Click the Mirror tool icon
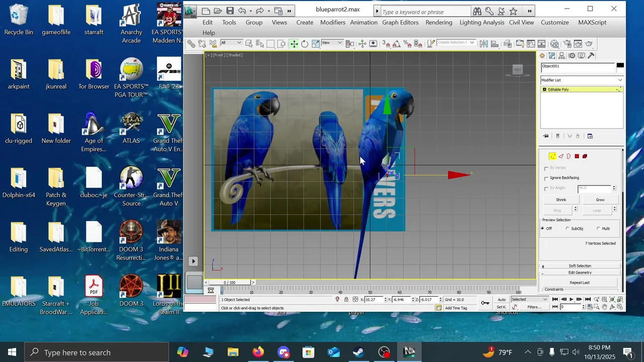 click(484, 44)
